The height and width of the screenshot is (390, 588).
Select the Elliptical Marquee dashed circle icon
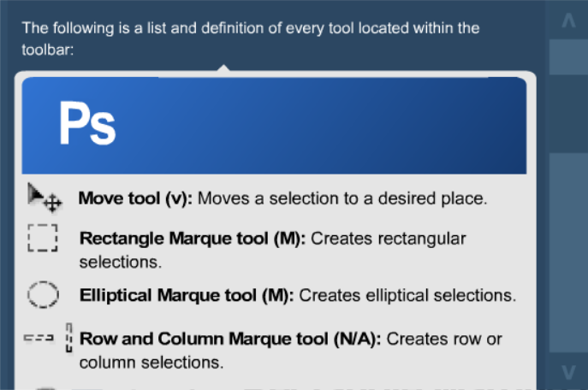coord(42,294)
